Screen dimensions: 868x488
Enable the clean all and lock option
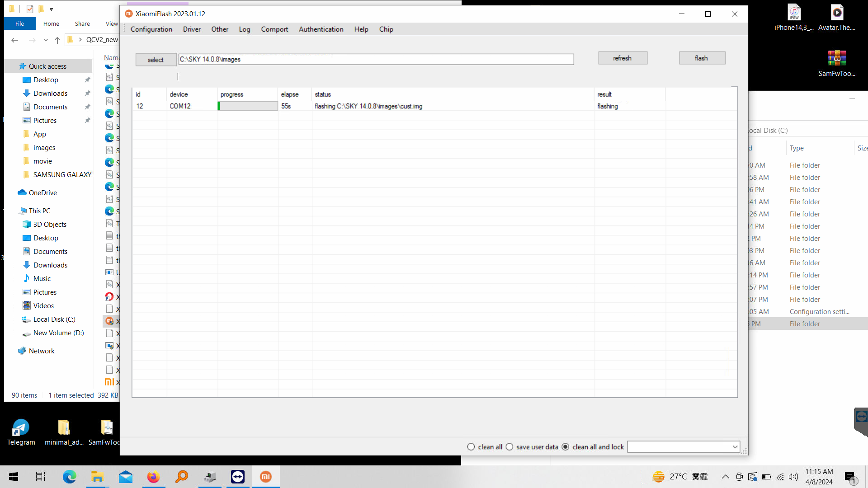(x=566, y=447)
